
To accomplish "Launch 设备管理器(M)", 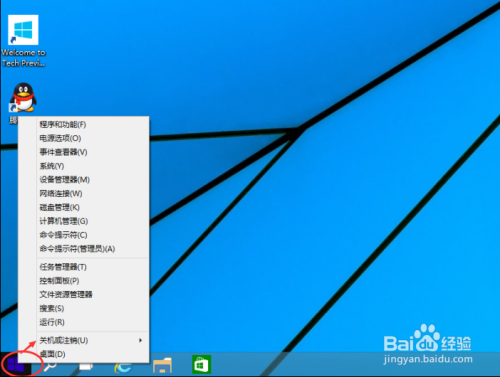I will (x=83, y=180).
